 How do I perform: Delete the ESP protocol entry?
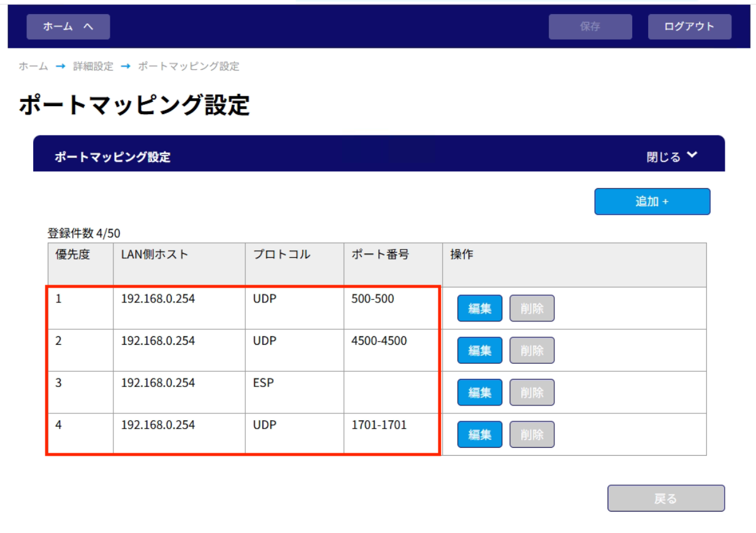coord(532,393)
